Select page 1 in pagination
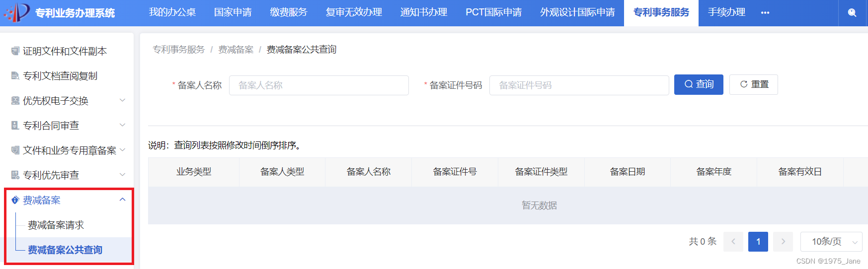Screen dimensions: 868x269 click(x=758, y=242)
